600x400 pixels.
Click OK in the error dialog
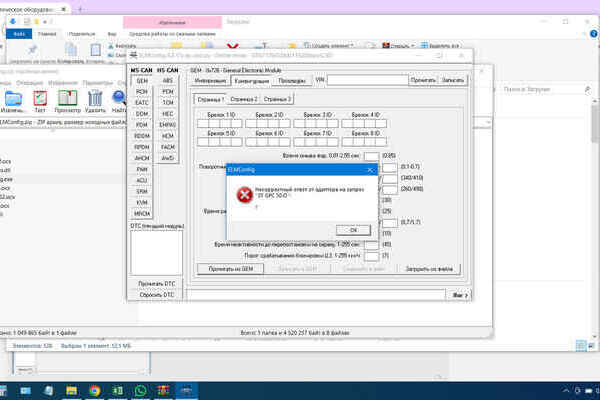353,230
